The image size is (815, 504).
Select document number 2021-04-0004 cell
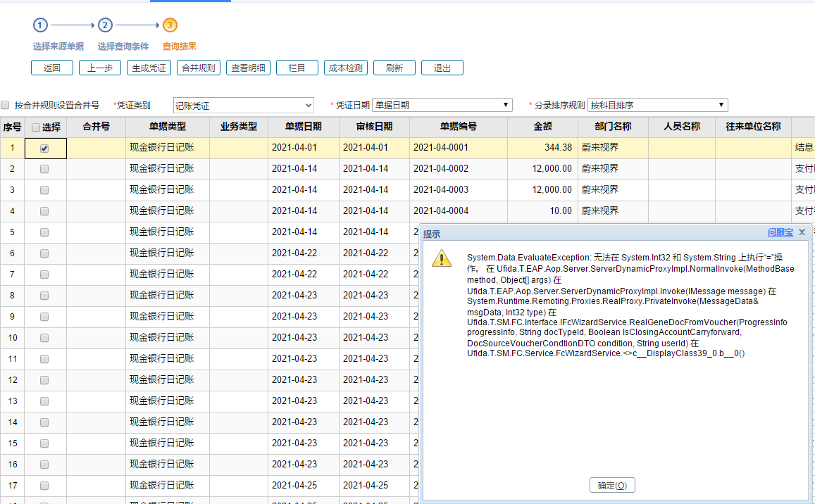coord(459,211)
